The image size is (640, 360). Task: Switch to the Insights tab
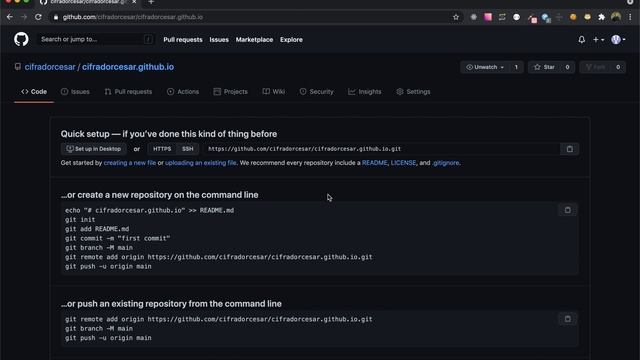(x=364, y=92)
